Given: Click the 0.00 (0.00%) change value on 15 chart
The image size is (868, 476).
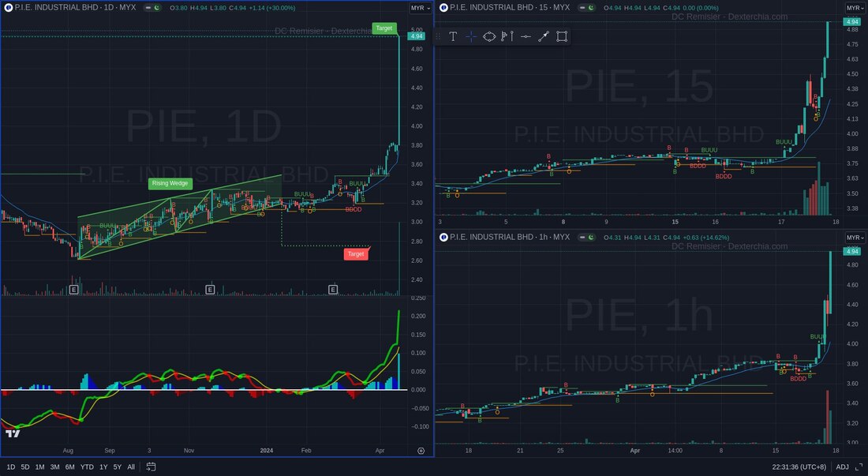Looking at the screenshot, I should 701,8.
